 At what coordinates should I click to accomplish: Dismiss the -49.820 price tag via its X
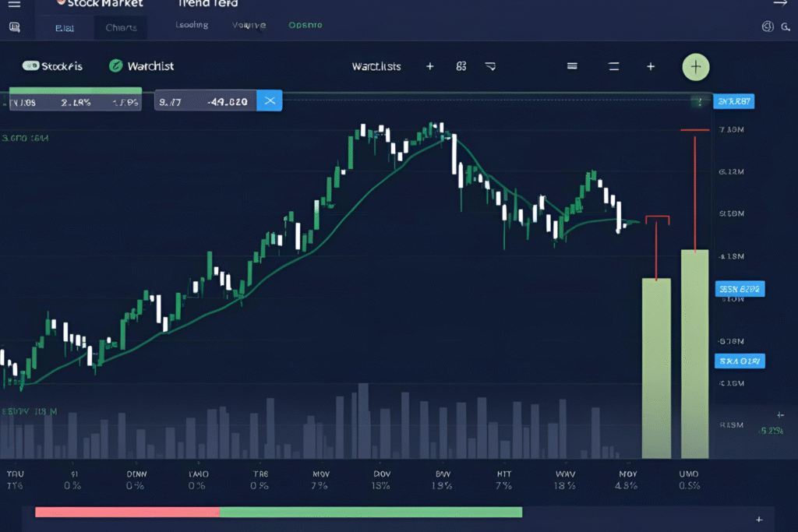click(269, 100)
